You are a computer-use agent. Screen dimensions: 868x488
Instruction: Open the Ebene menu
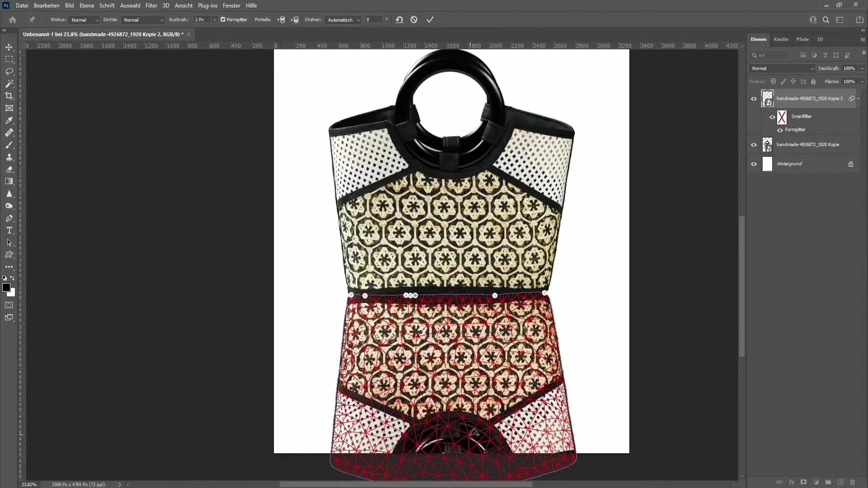(86, 5)
